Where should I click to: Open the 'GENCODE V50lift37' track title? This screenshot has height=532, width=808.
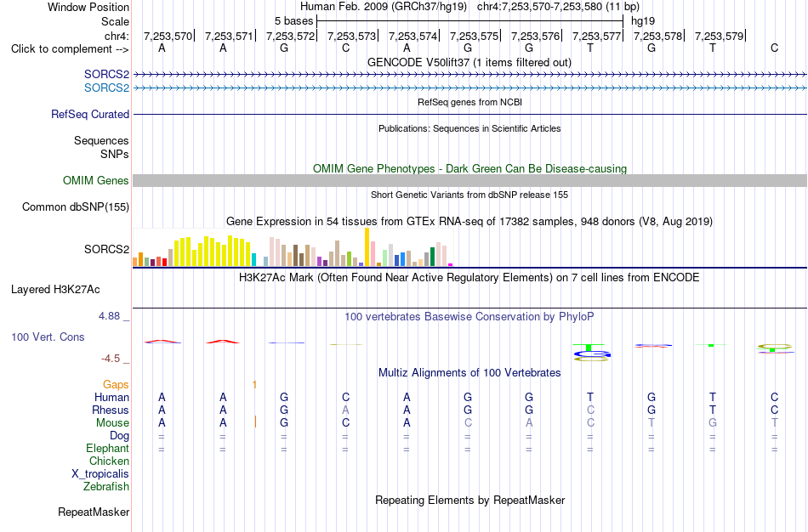[469, 62]
